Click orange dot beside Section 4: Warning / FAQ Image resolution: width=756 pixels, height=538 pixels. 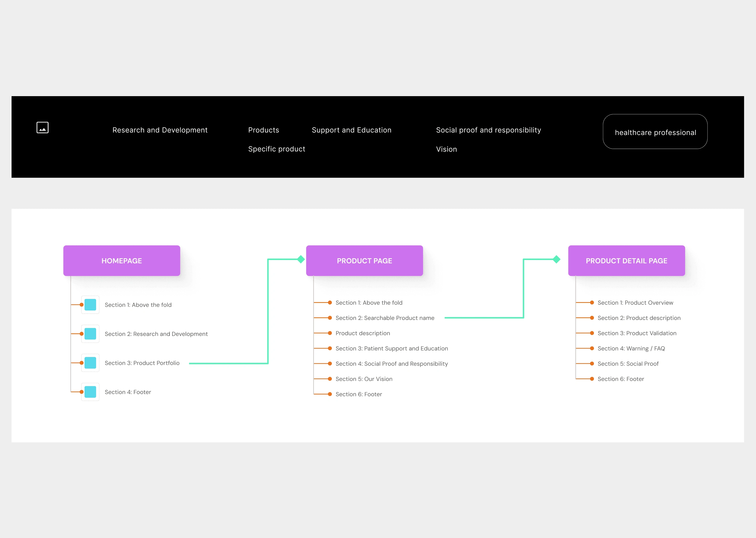(592, 348)
